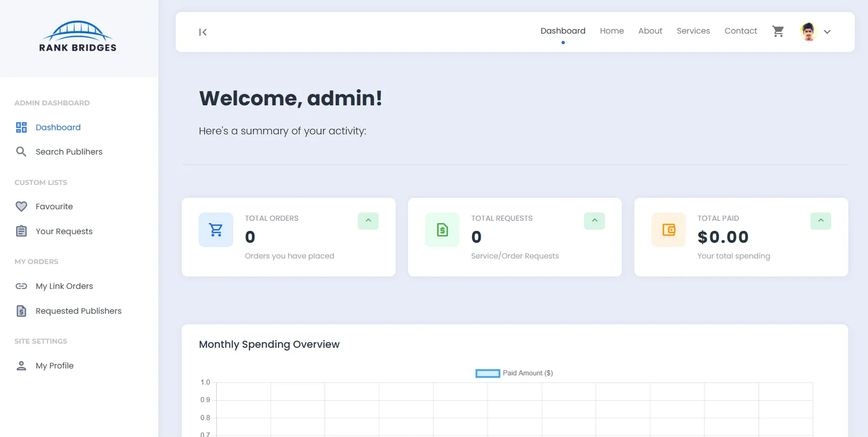
Task: Click the Search Publishers magnifier icon
Action: (21, 151)
